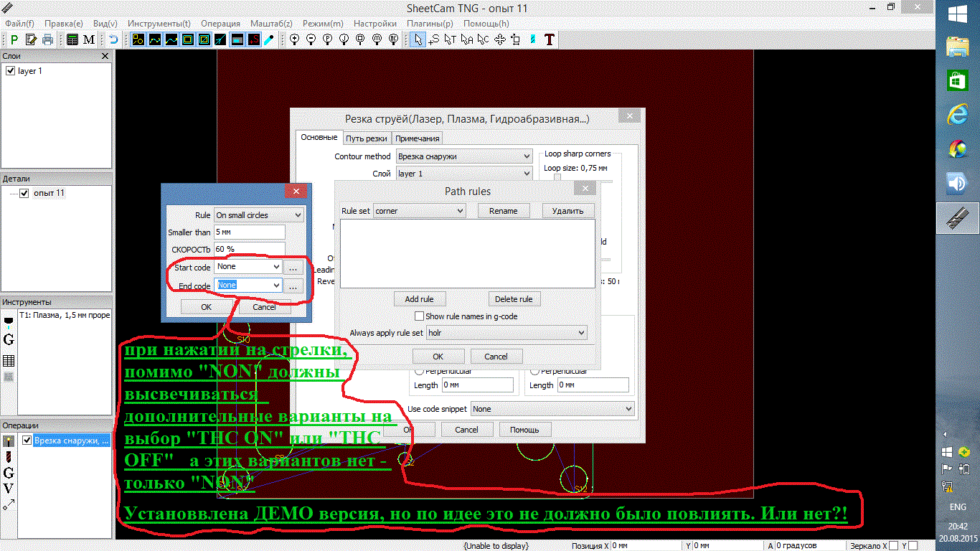Click the V icon in Операции panel

point(9,489)
